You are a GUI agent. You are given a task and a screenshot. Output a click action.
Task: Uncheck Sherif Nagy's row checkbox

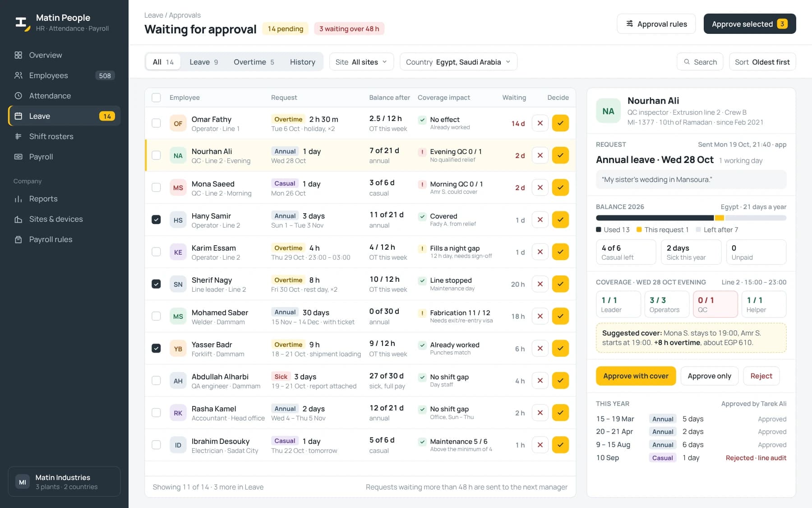[x=156, y=284]
